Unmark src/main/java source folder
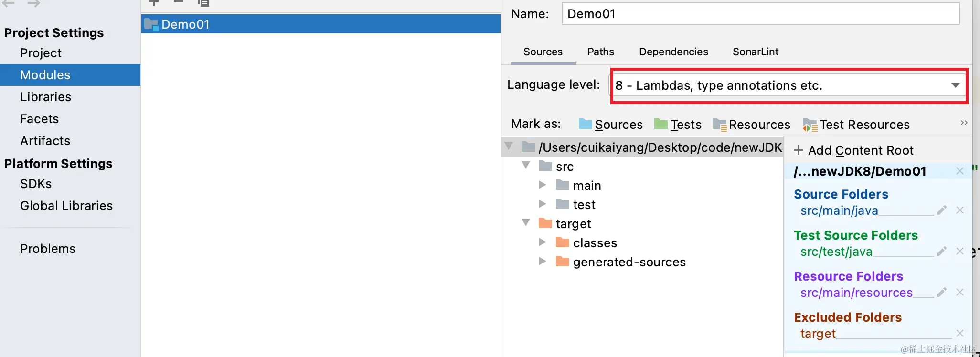 coord(960,210)
